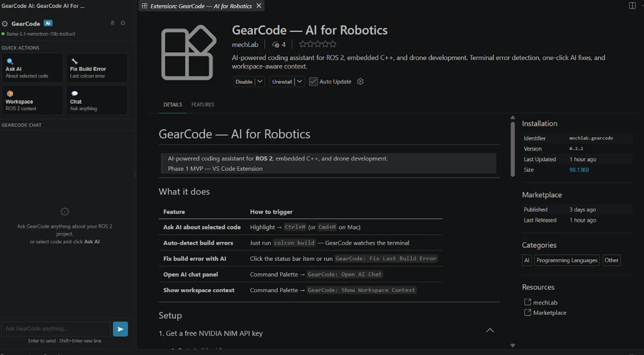Click the Uninstall button

[x=282, y=82]
